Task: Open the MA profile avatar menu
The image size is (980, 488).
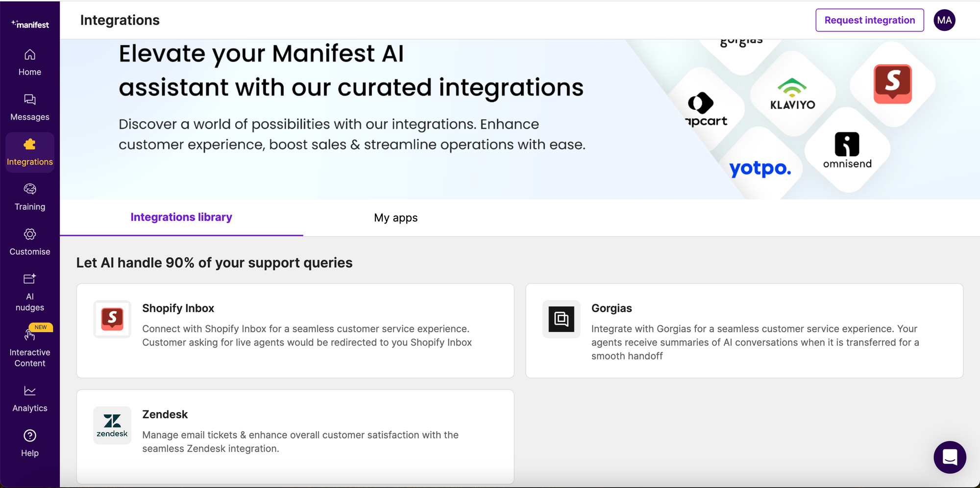Action: pos(944,20)
